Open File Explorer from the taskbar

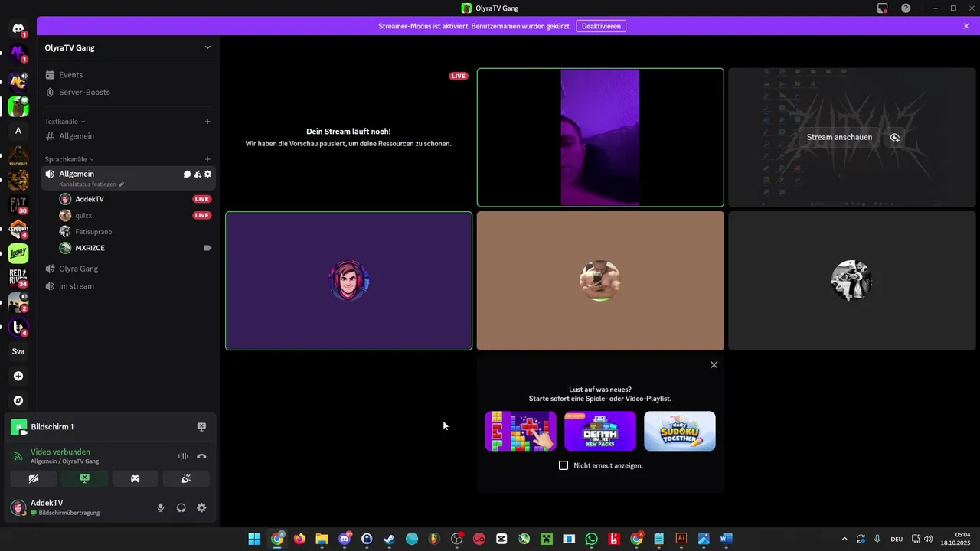click(322, 539)
